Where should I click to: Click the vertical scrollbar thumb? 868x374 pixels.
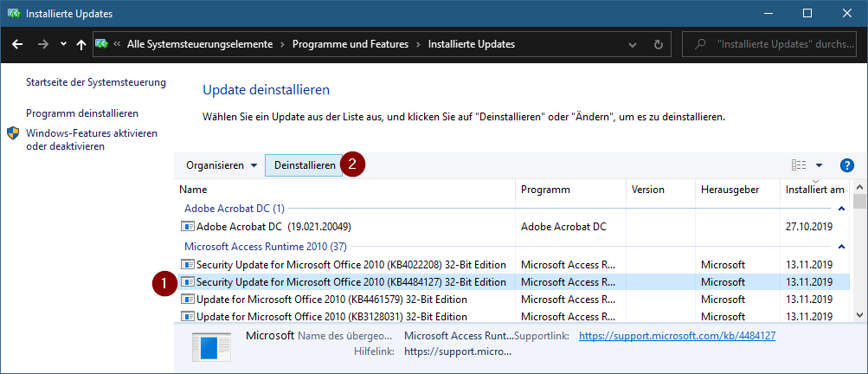pos(859,200)
